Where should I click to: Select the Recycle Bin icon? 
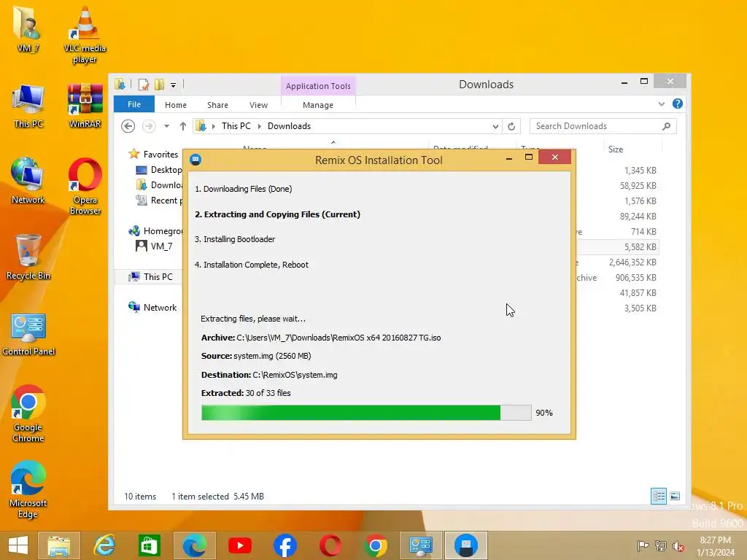[28, 257]
